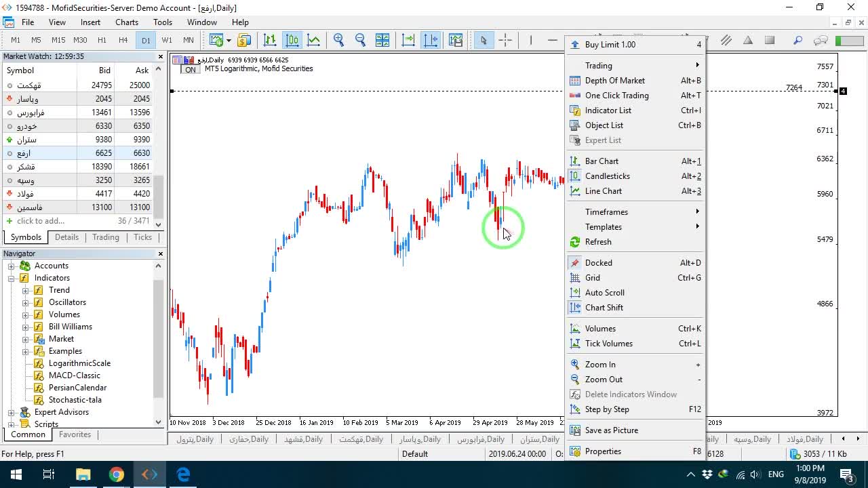Open Chrome from the Windows taskbar
Screen dimensions: 868x488
point(117,474)
